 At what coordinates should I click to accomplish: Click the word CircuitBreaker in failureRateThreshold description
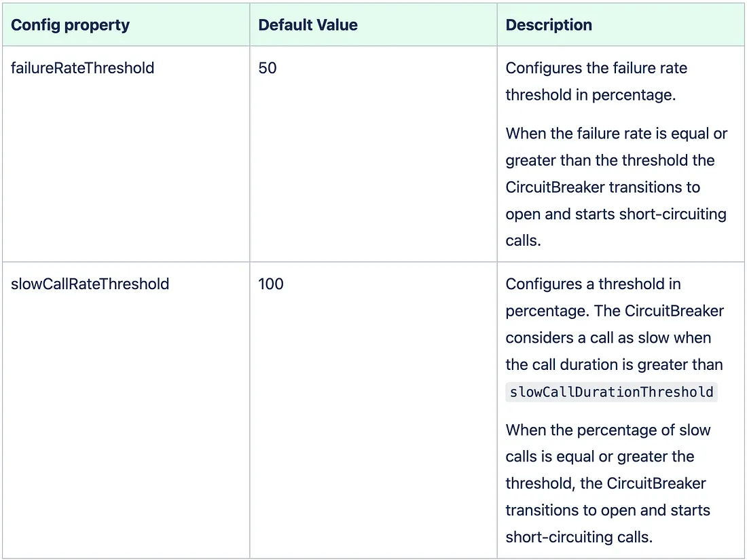[555, 187]
